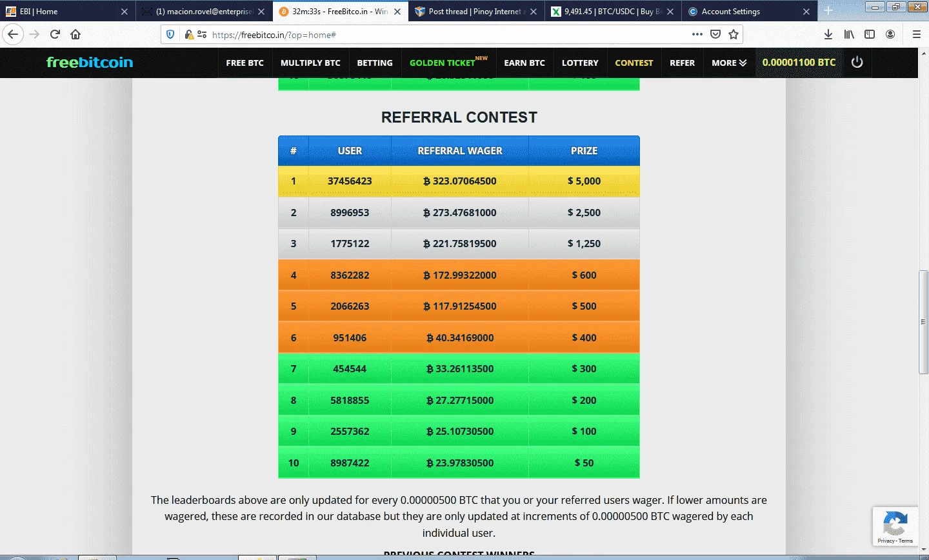Screen dimensions: 929x560
Task: Open a new tab with the plus icon
Action: (828, 11)
